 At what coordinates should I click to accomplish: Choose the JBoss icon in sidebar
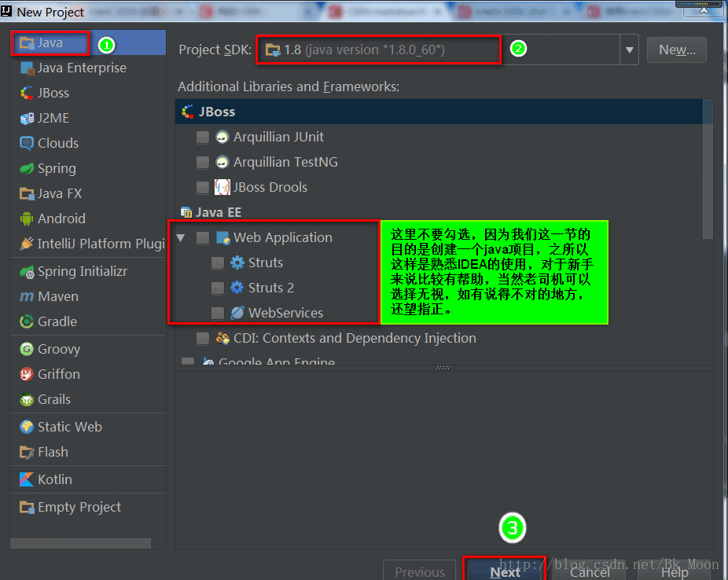27,94
